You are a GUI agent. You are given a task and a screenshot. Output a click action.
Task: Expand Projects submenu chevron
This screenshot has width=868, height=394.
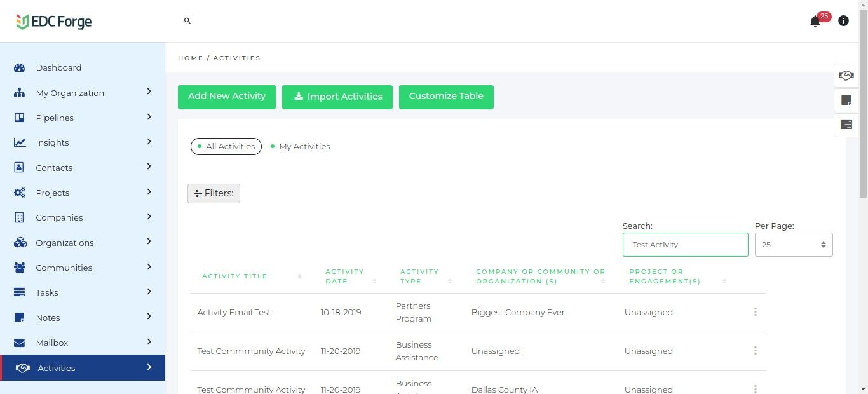point(149,192)
